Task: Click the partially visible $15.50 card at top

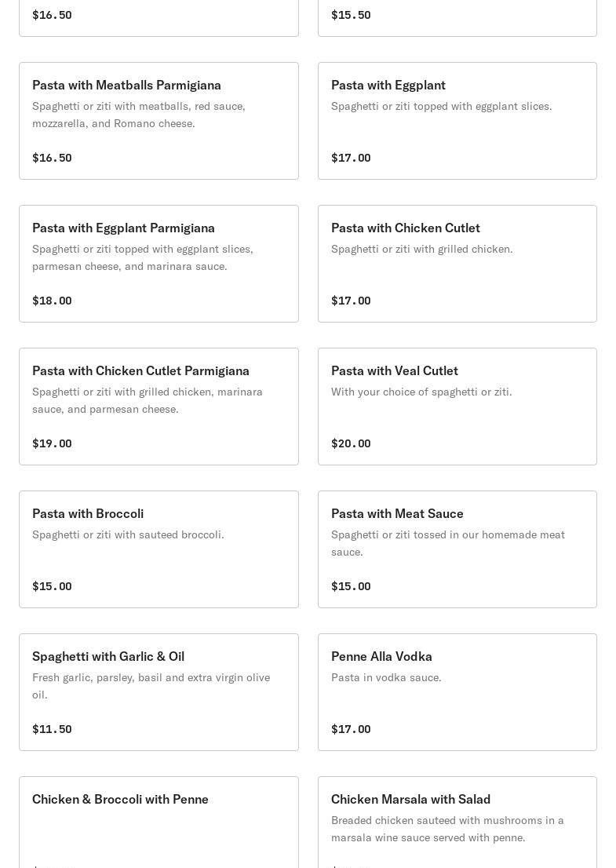Action: tap(457, 17)
